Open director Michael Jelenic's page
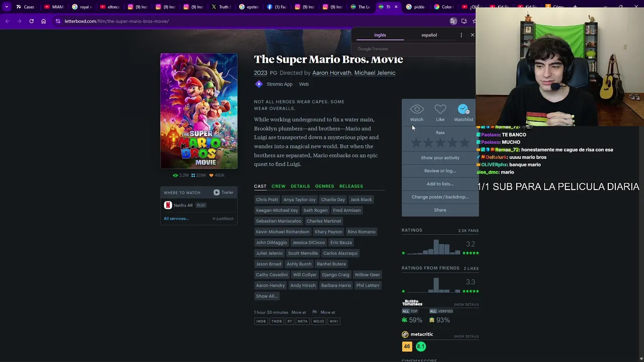Viewport: 644px width, 362px height. point(375,73)
